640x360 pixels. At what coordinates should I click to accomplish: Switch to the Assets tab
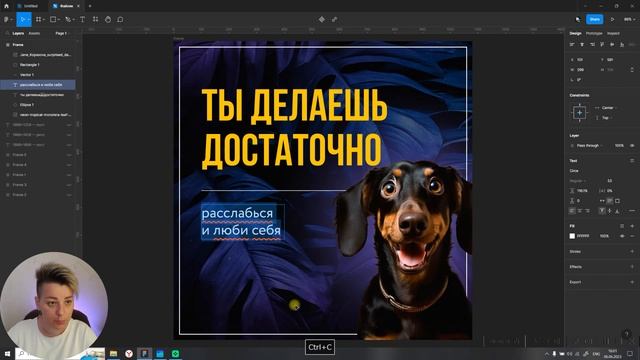[34, 33]
